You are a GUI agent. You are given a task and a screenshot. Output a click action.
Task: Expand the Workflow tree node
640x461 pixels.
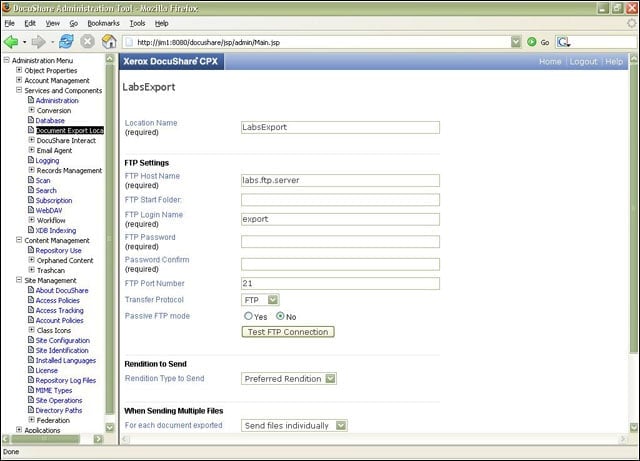pyautogui.click(x=31, y=220)
